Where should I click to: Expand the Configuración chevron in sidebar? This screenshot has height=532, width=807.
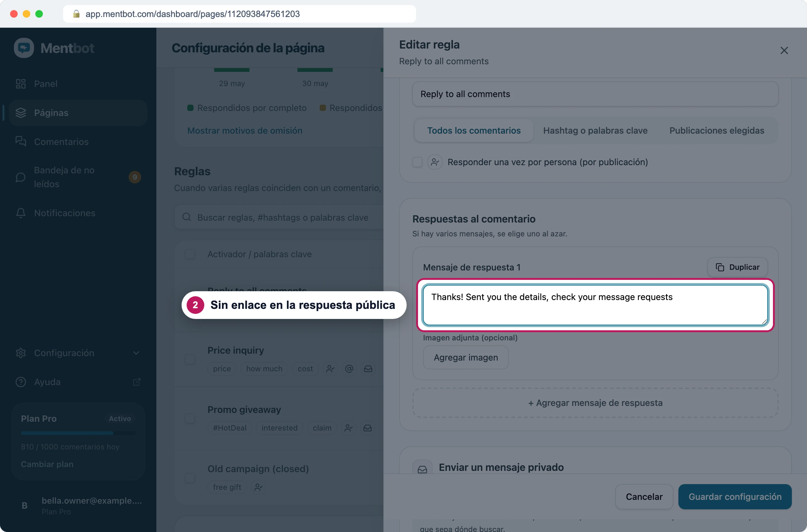click(x=136, y=353)
